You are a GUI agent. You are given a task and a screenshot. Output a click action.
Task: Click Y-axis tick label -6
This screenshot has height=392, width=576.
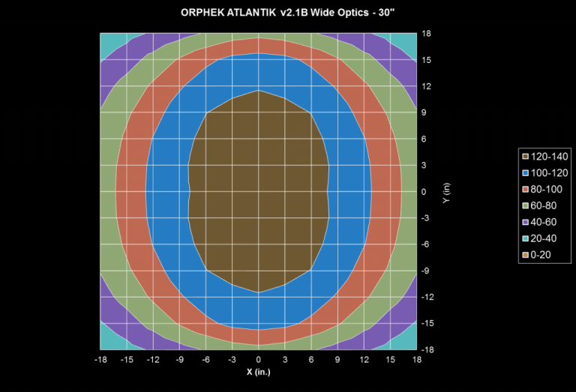tap(425, 244)
